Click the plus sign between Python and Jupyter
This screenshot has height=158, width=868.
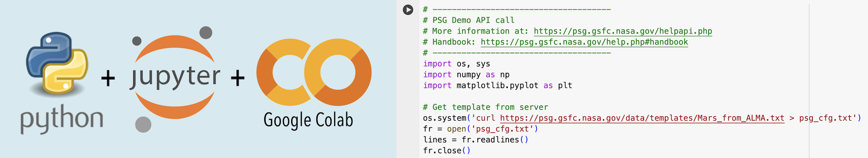[108, 79]
